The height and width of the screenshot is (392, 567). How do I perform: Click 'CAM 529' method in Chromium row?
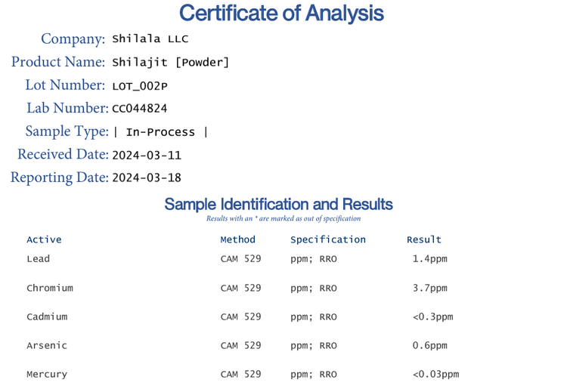(x=240, y=288)
